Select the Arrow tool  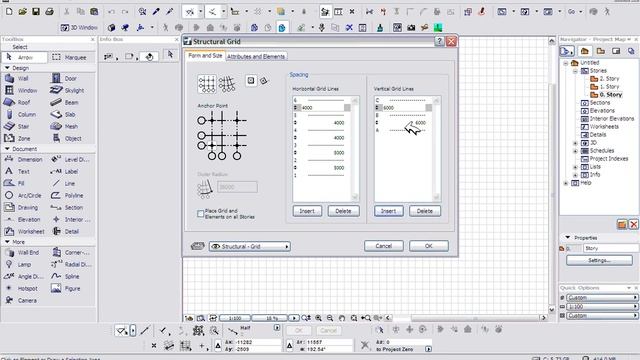click(x=24, y=58)
